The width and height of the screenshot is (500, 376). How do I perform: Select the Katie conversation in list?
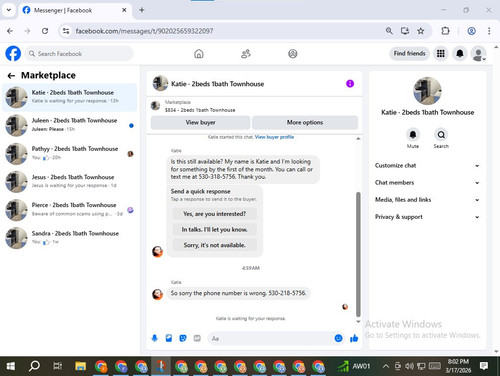pos(69,97)
